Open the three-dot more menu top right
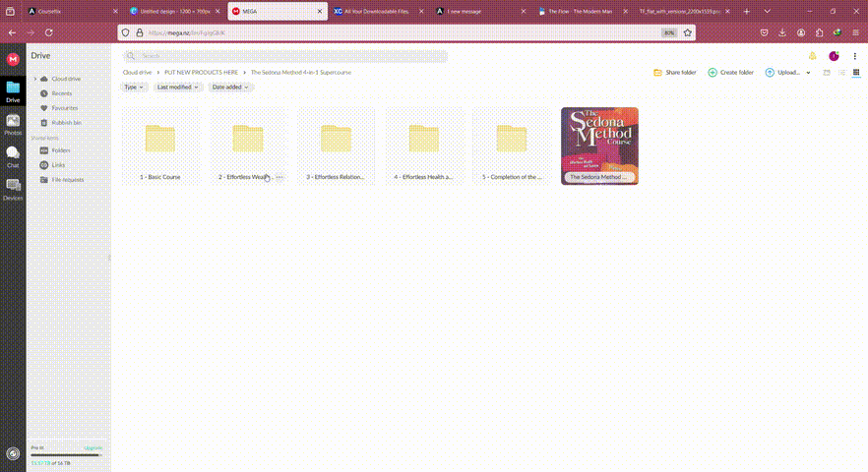The height and width of the screenshot is (472, 868). tap(854, 56)
